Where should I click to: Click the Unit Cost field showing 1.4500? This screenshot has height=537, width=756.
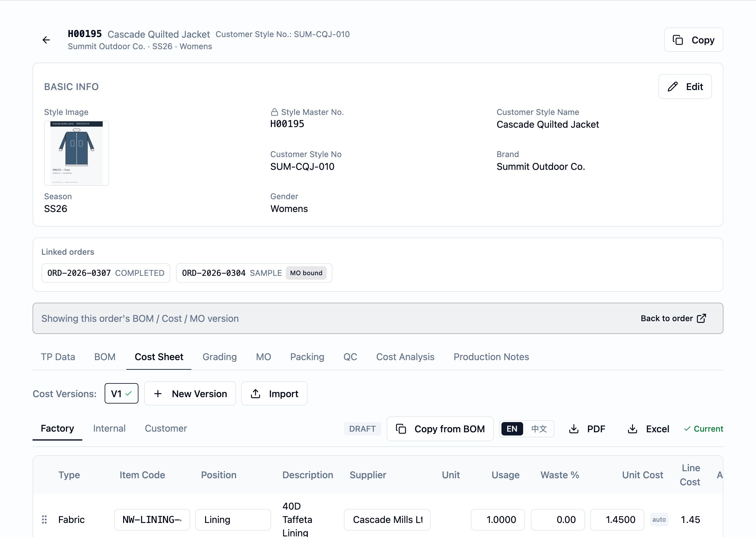[617, 520]
